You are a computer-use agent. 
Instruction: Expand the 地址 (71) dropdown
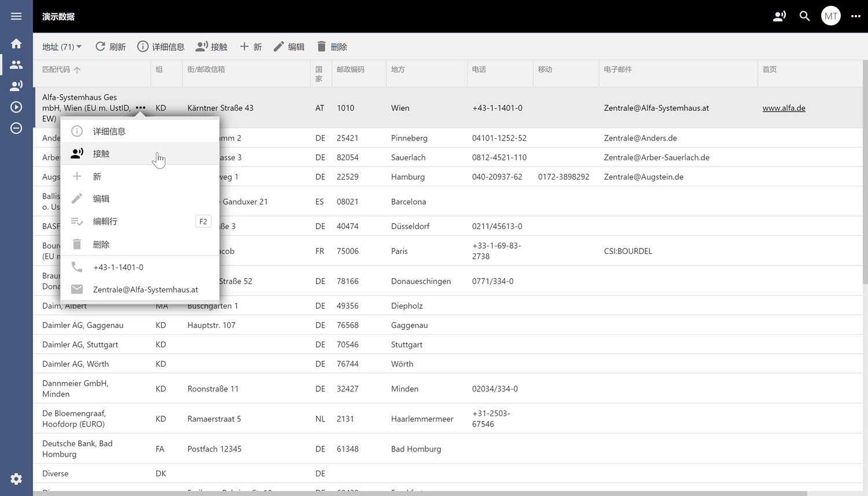click(62, 47)
